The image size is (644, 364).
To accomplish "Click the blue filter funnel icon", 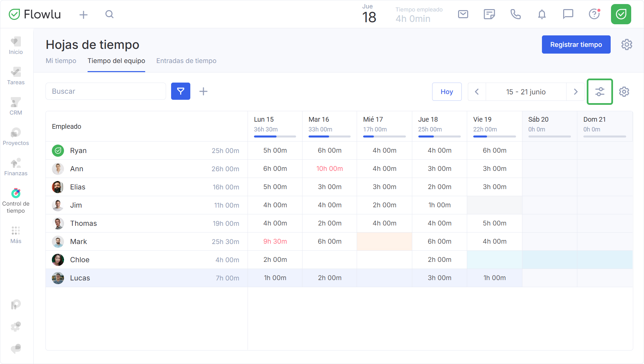I will 181,91.
